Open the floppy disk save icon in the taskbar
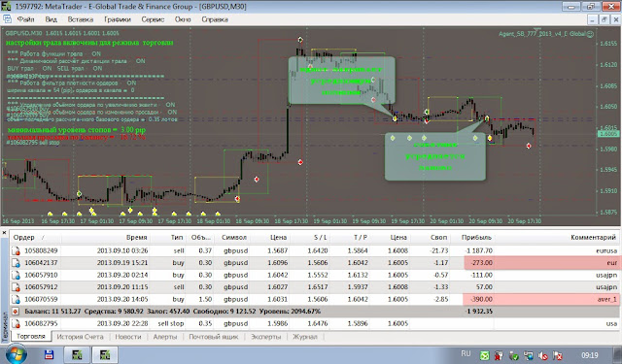Viewport: 622px width, 364px height. pyautogui.click(x=49, y=354)
